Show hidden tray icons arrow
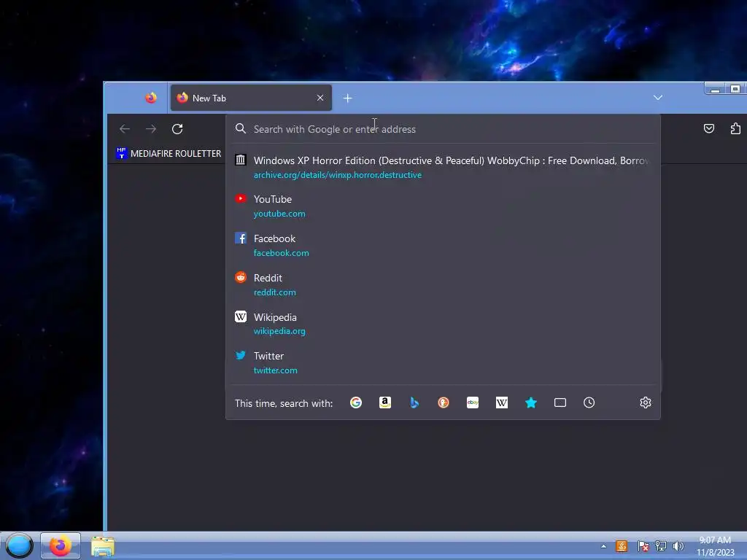The image size is (747, 560). click(x=603, y=546)
